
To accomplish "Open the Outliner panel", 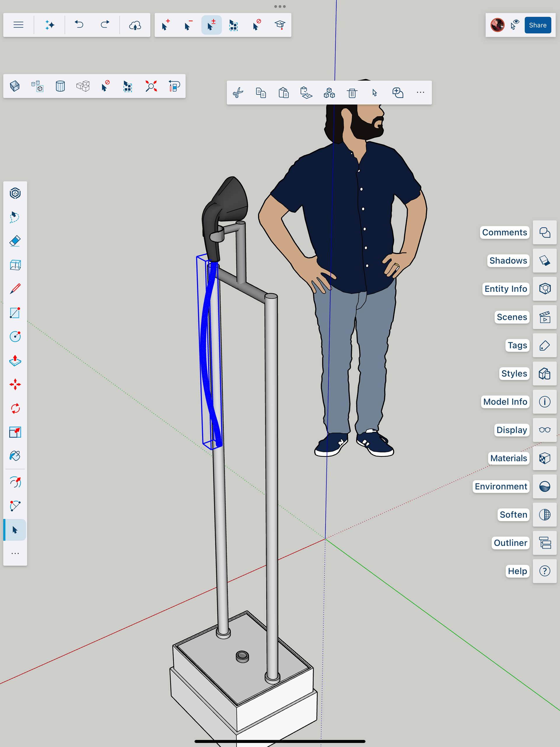I will click(x=545, y=543).
